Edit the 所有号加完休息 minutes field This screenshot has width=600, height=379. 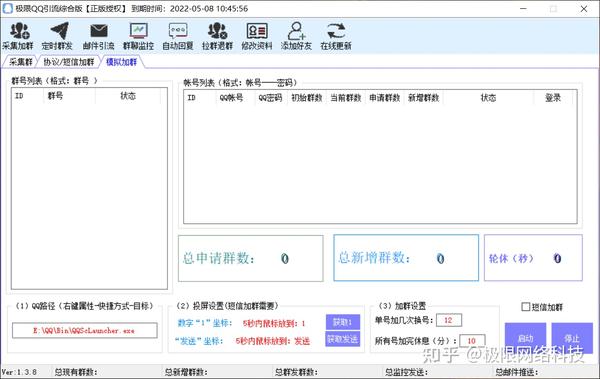472,340
